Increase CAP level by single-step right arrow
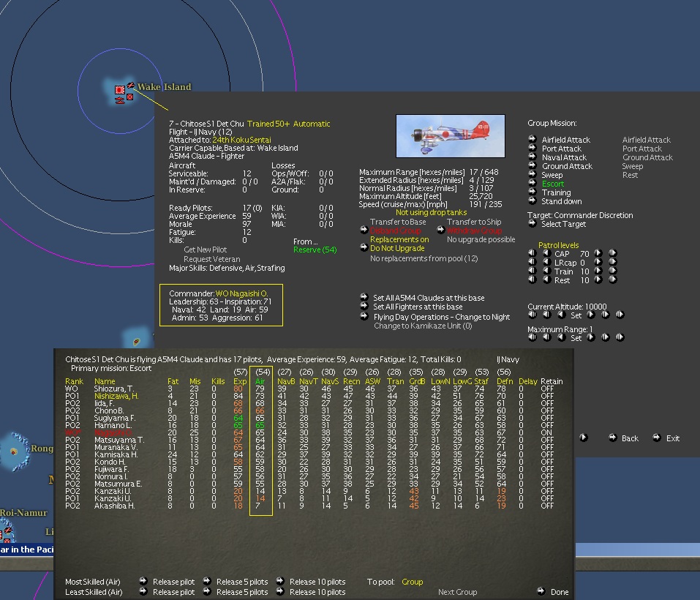This screenshot has height=600, width=700. tap(598, 252)
